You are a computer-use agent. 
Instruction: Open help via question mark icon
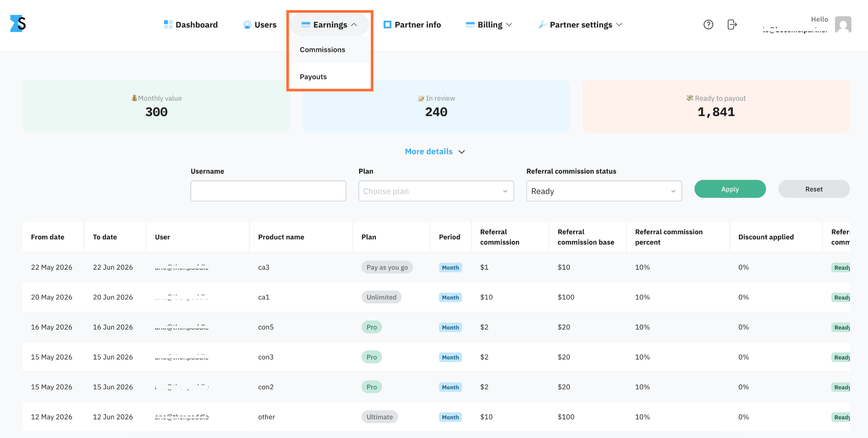click(x=708, y=25)
